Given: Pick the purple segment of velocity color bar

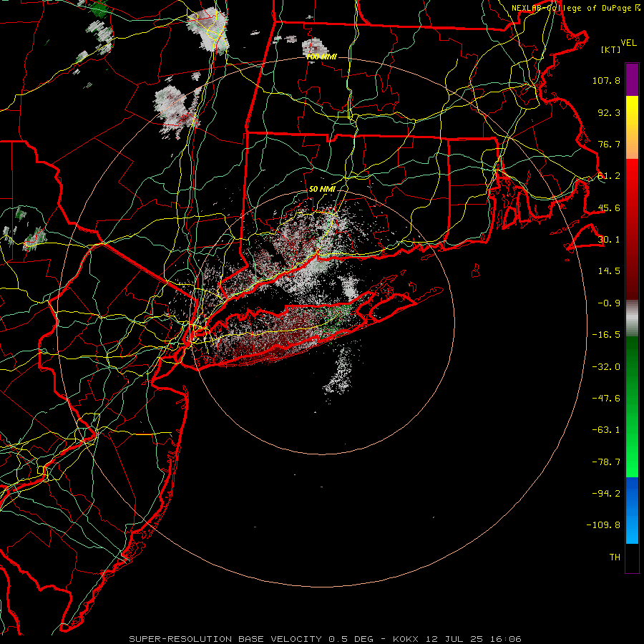Looking at the screenshot, I should pyautogui.click(x=632, y=80).
